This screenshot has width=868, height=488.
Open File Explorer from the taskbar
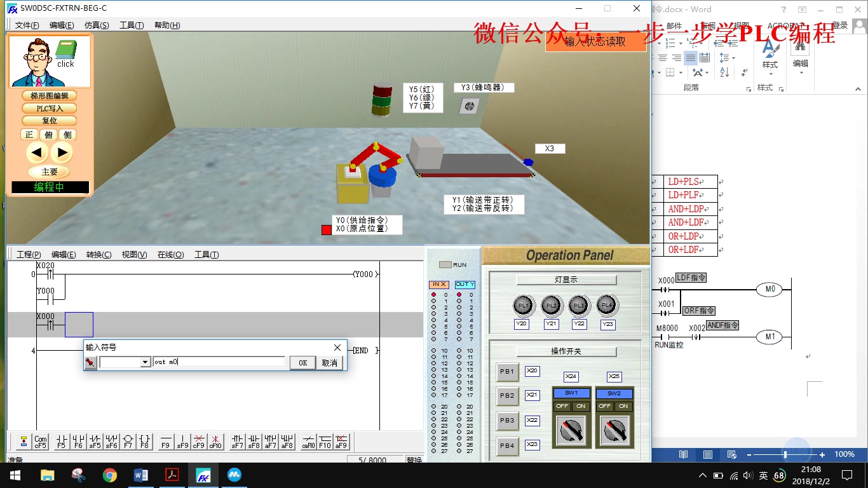coord(48,475)
